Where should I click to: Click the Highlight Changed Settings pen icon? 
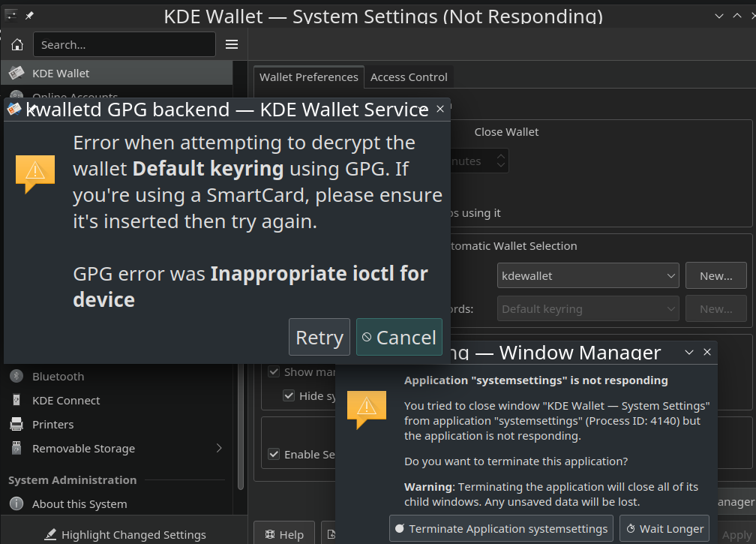point(49,534)
